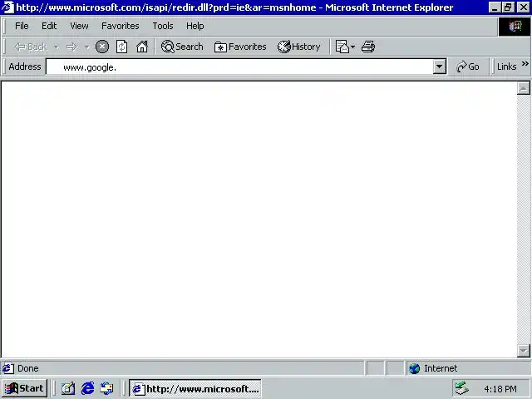Print the page with printer icon
Screen dimensions: 532x399
pos(368,47)
